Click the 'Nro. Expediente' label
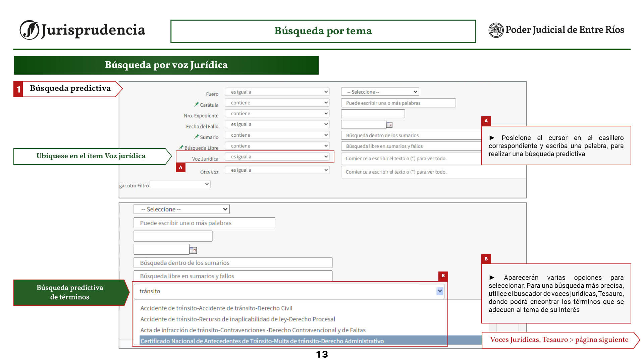644x362 pixels. (x=201, y=116)
